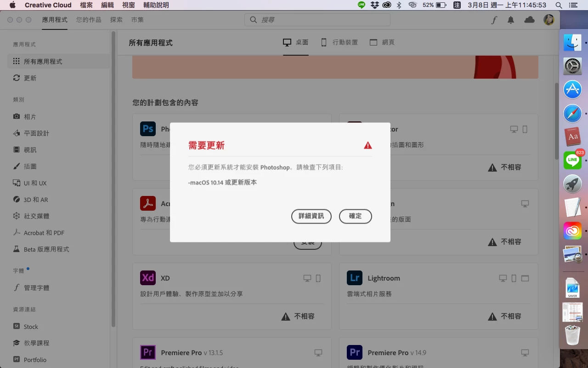Click the Premiere Pro v 13.1.5 icon
Image resolution: width=588 pixels, height=368 pixels.
pyautogui.click(x=148, y=352)
